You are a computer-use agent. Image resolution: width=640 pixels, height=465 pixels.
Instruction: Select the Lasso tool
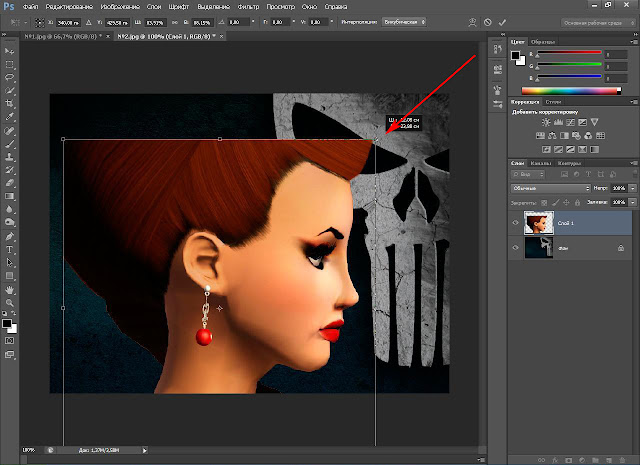point(9,78)
